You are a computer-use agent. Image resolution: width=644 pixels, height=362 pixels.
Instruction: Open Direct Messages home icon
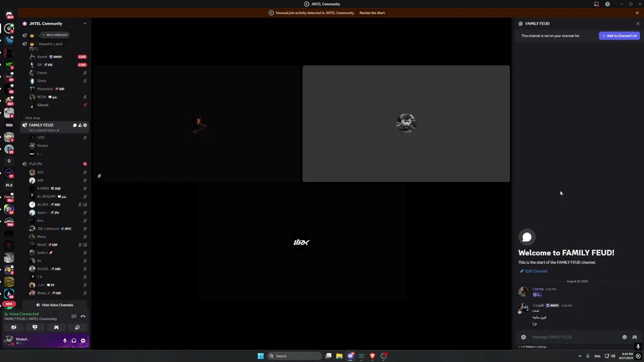point(9,15)
